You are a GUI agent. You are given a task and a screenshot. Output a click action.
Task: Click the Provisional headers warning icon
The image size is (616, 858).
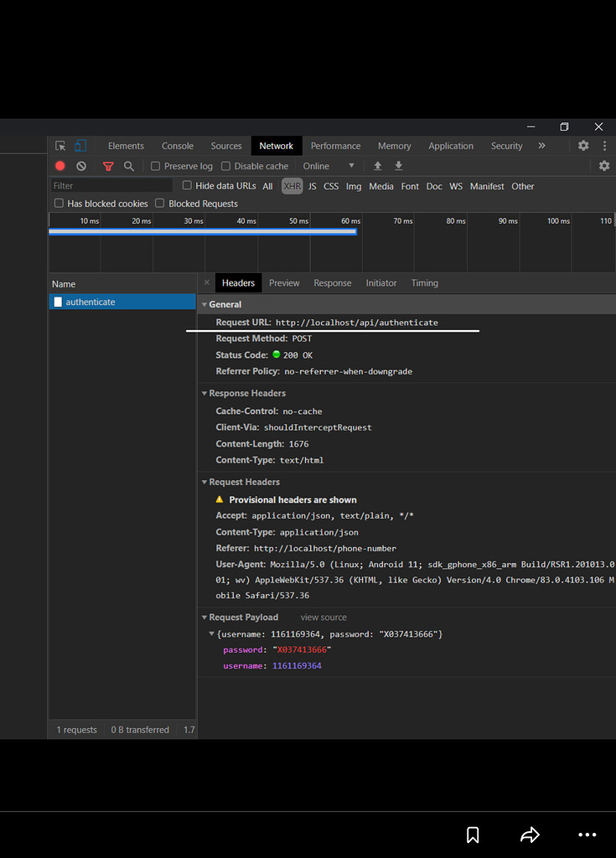(220, 499)
